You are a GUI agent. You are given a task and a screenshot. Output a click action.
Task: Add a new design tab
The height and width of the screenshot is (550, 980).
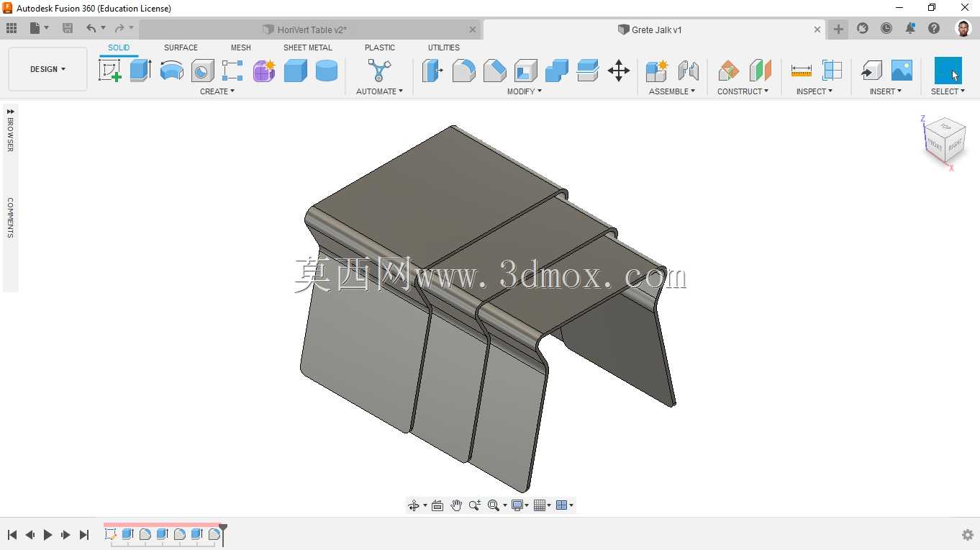838,29
